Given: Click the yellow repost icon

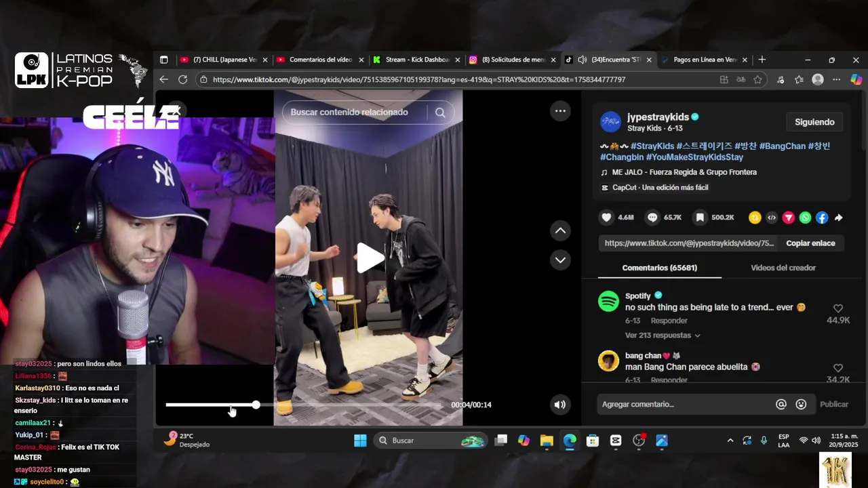Looking at the screenshot, I should point(755,218).
